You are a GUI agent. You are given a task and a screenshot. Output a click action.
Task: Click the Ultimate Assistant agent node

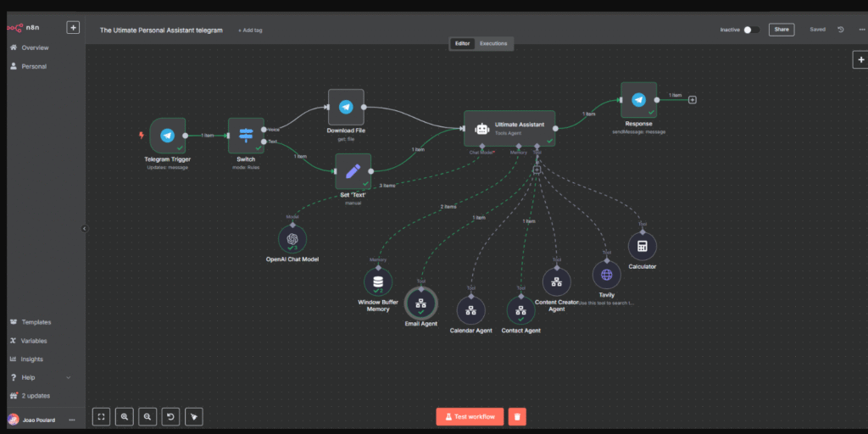pyautogui.click(x=509, y=129)
